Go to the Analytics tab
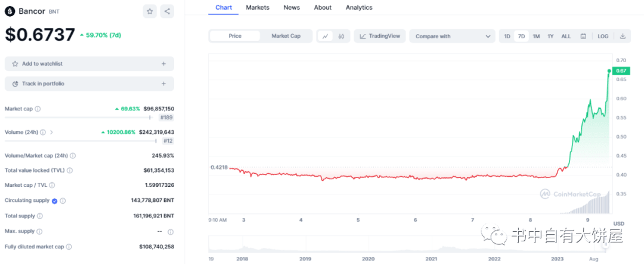Image resolution: width=644 pixels, height=264 pixels. point(359,7)
